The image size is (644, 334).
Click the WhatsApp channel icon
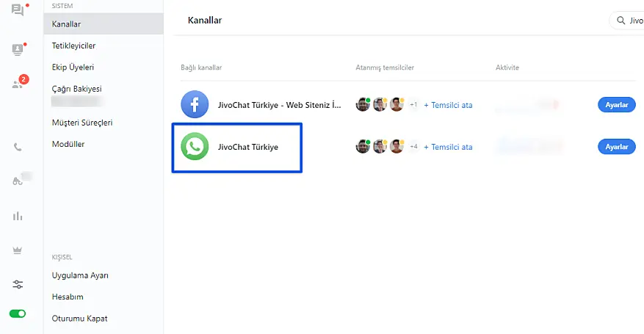point(195,147)
